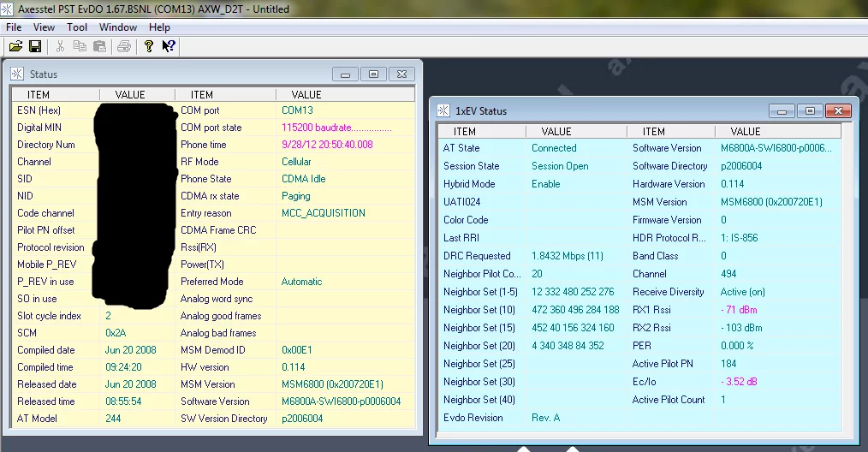The width and height of the screenshot is (868, 452).
Task: Click the Open file toolbar icon
Action: coord(15,46)
